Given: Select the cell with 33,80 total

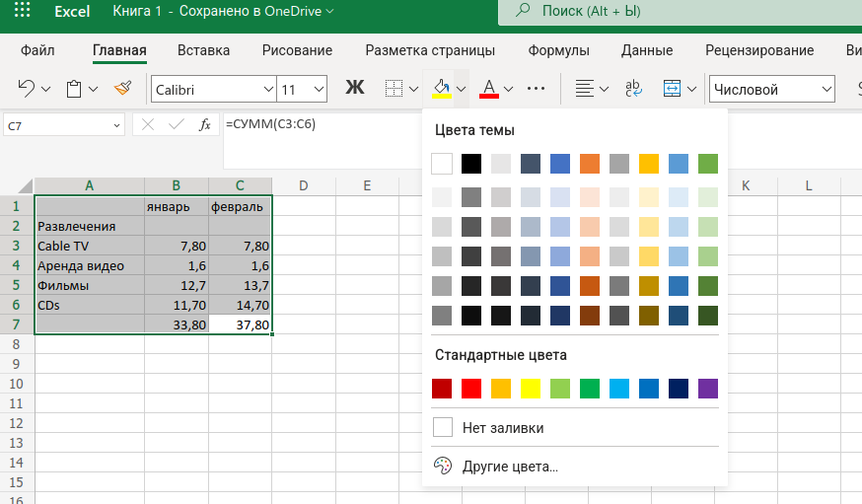Looking at the screenshot, I should [177, 324].
